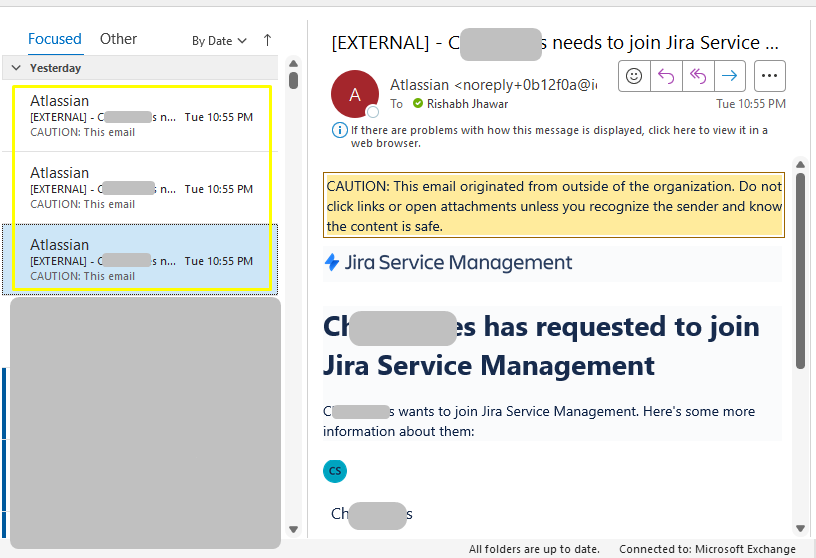Select the highlighted third Atlassian email
Screen dimensions: 816x558
[142, 260]
